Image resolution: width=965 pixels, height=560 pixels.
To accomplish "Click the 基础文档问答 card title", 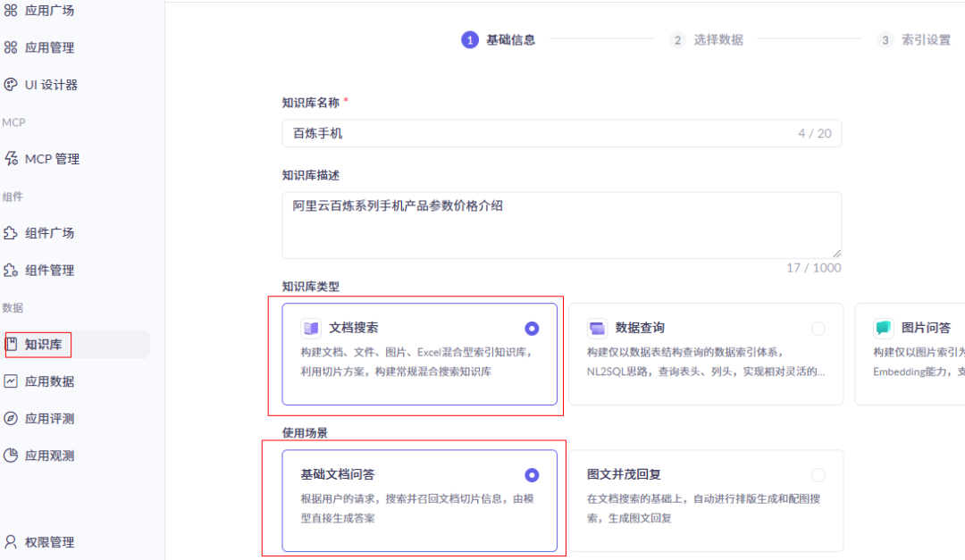I will (337, 474).
